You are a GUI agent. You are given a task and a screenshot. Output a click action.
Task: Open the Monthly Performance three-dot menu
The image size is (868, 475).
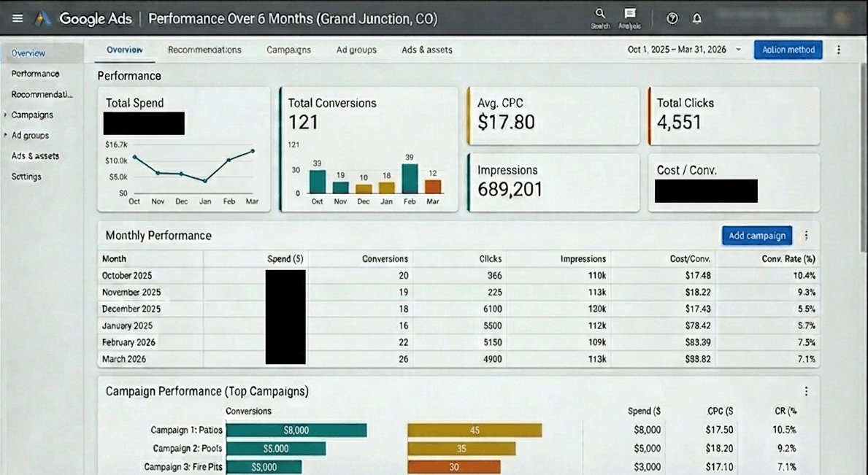tap(806, 235)
